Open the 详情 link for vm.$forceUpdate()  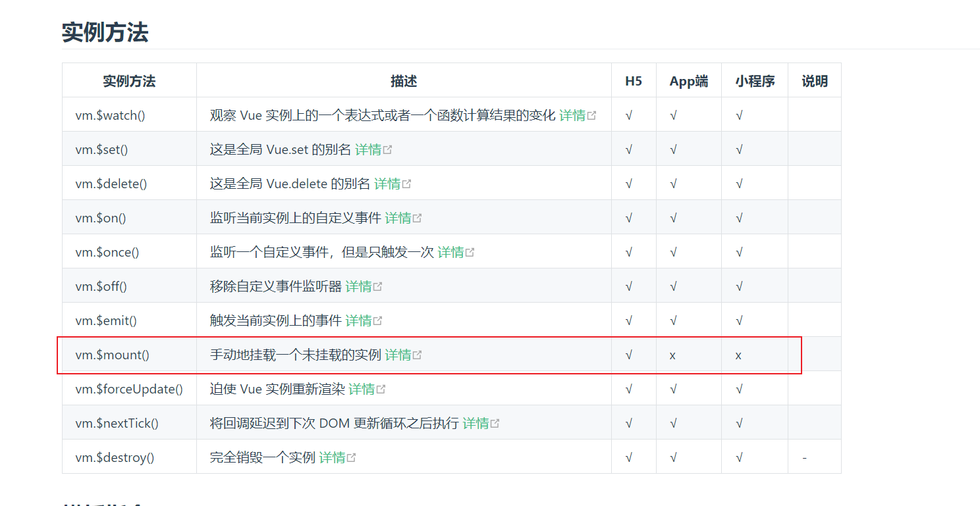pyautogui.click(x=361, y=389)
